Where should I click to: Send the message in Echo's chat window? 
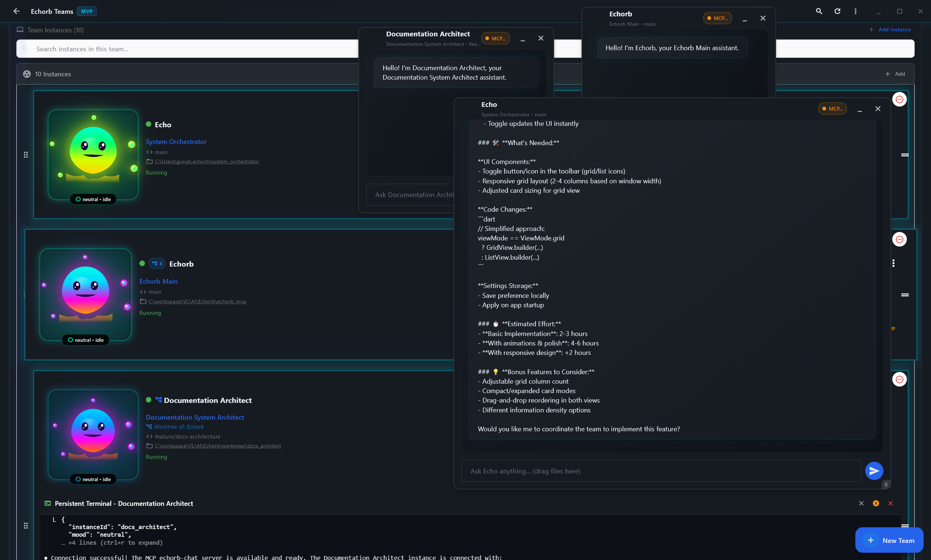pos(874,471)
